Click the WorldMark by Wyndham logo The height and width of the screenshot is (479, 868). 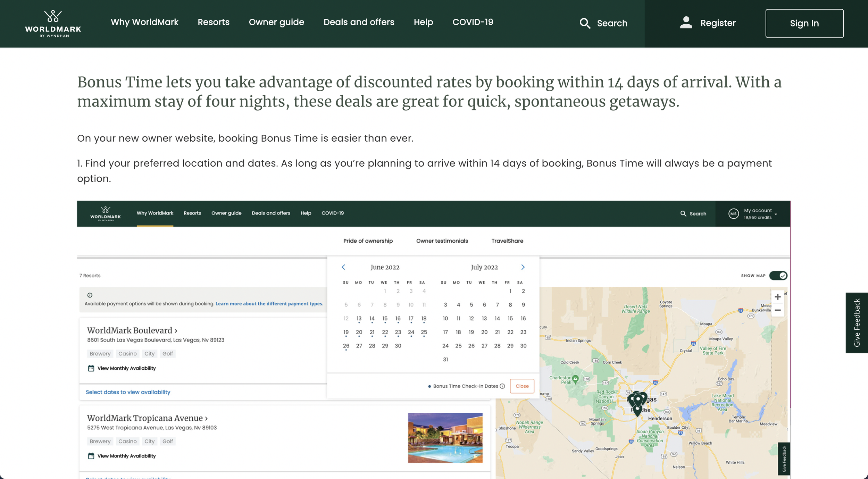click(x=53, y=24)
